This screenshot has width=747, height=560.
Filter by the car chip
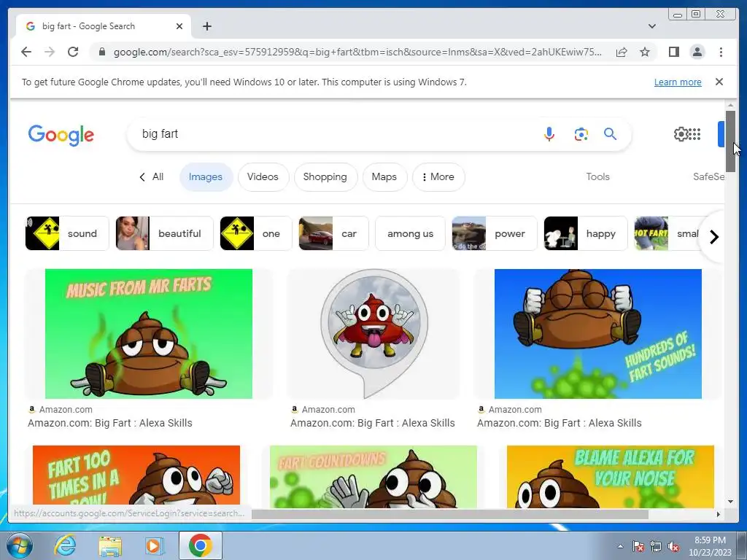click(x=333, y=233)
